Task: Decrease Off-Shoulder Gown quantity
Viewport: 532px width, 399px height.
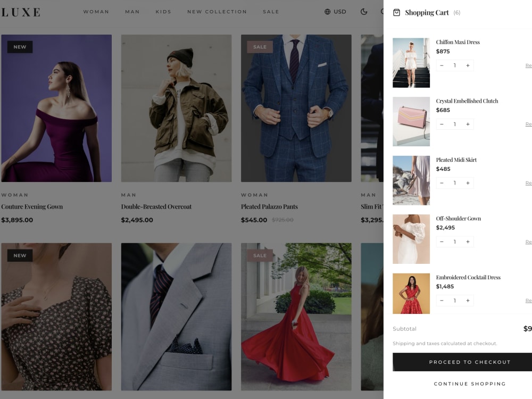Action: (442, 242)
